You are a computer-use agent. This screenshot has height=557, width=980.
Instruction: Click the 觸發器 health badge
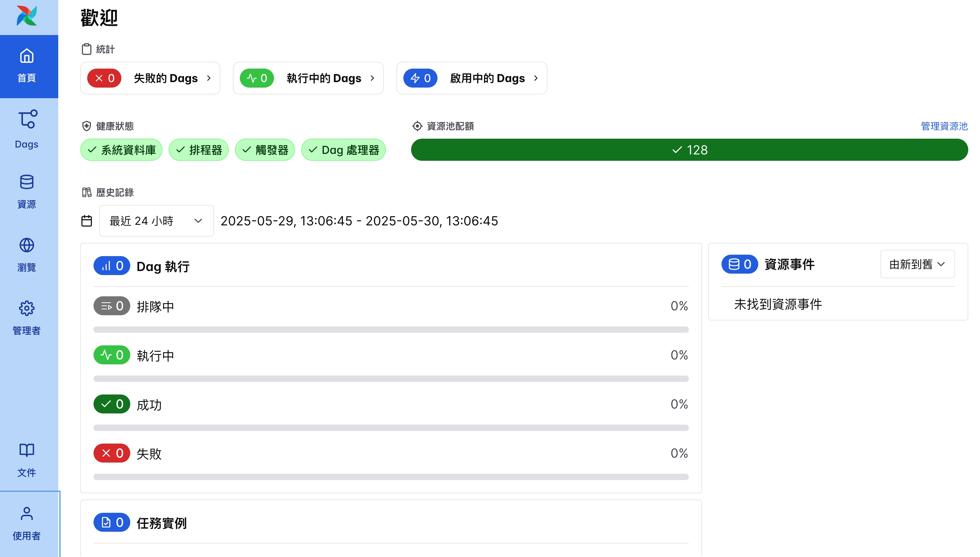pos(265,150)
